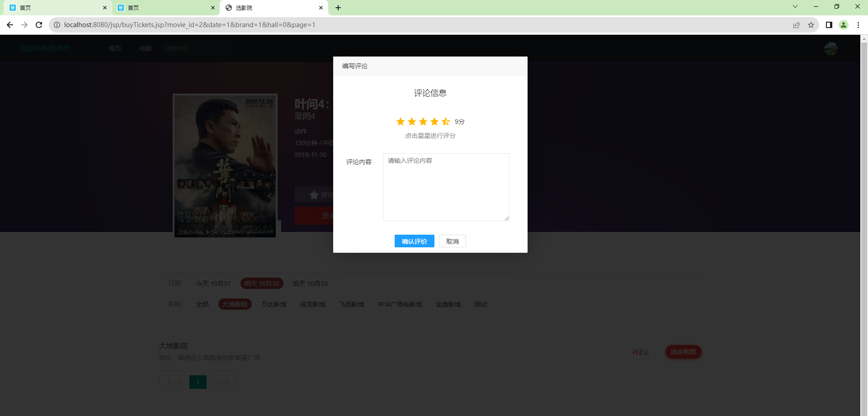
Task: Select the 测试 cinema filter
Action: coord(481,304)
